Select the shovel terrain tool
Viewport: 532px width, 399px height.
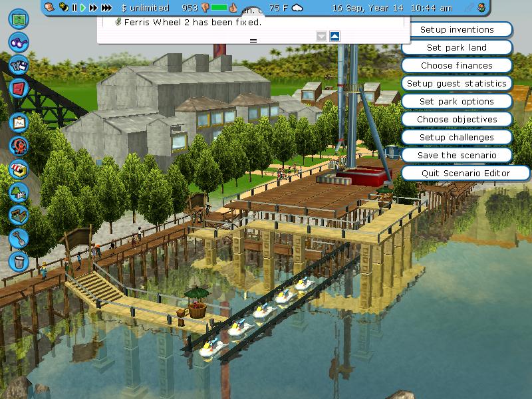pos(19,237)
